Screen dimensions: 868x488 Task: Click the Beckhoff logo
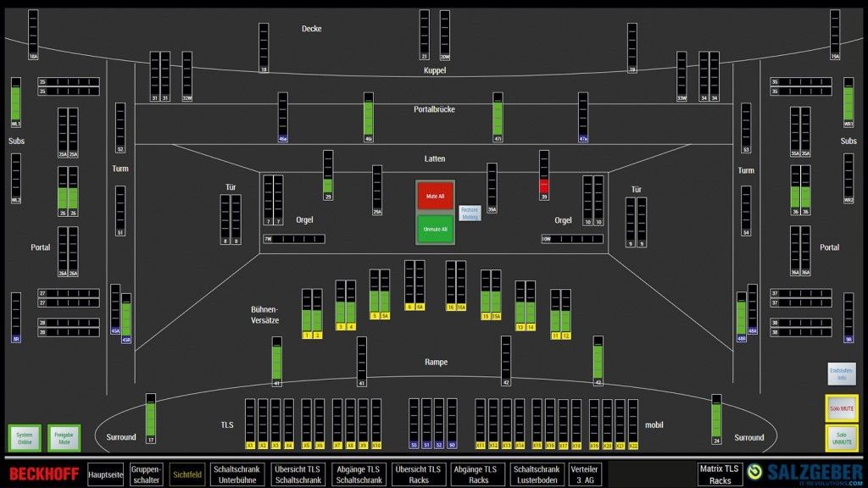pyautogui.click(x=43, y=475)
